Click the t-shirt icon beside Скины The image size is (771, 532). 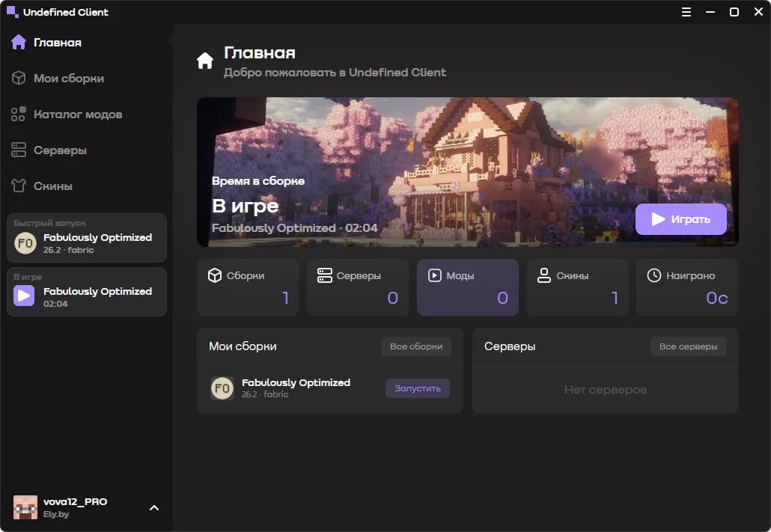(x=19, y=186)
